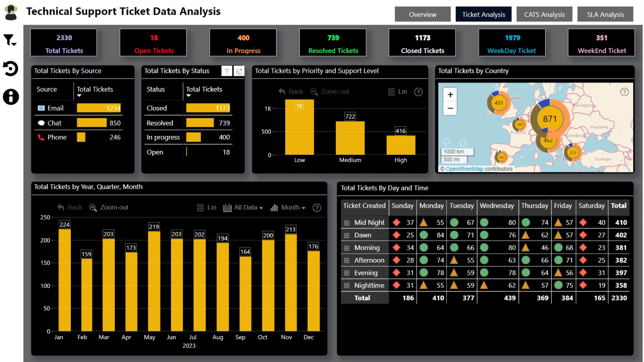This screenshot has height=362, width=644.
Task: Expand Afternoon row
Action: (346, 260)
